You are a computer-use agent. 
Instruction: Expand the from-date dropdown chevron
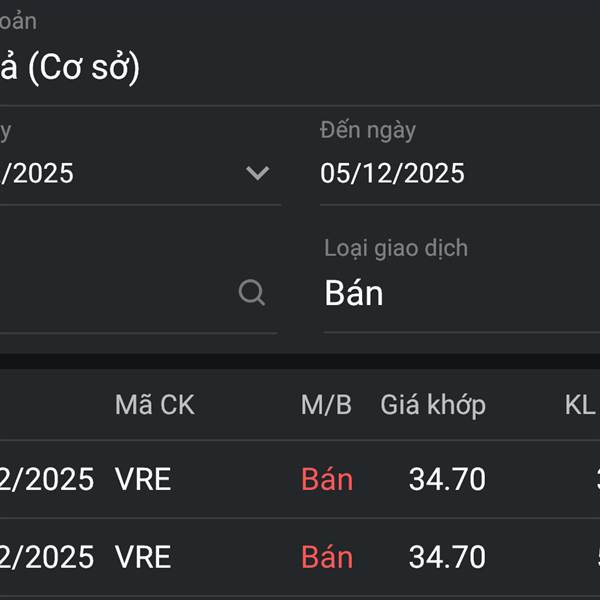click(x=258, y=173)
